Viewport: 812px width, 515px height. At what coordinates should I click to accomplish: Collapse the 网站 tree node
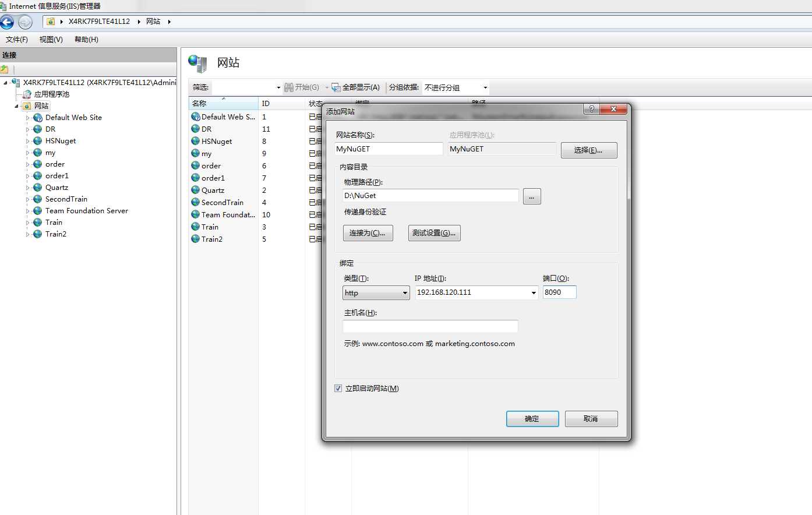point(16,106)
